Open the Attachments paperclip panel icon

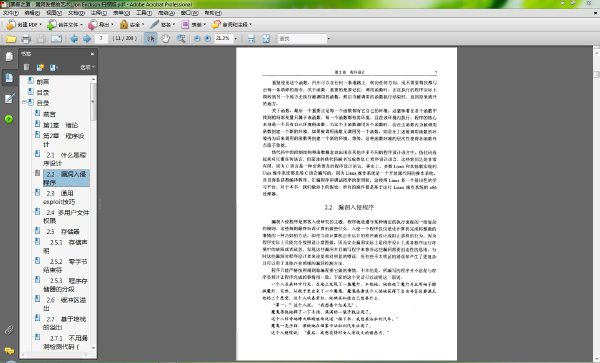pyautogui.click(x=9, y=330)
